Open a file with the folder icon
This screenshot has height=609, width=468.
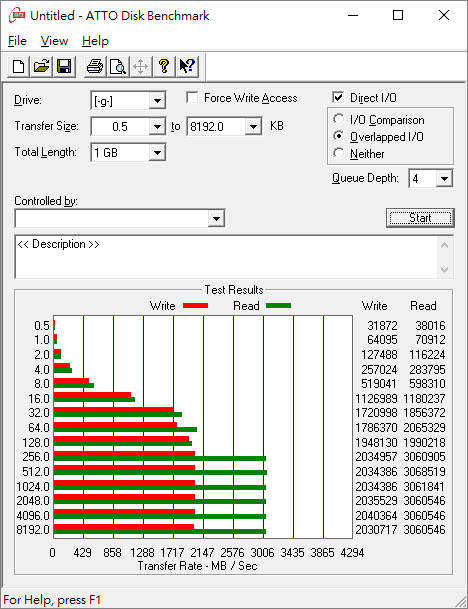[42, 66]
